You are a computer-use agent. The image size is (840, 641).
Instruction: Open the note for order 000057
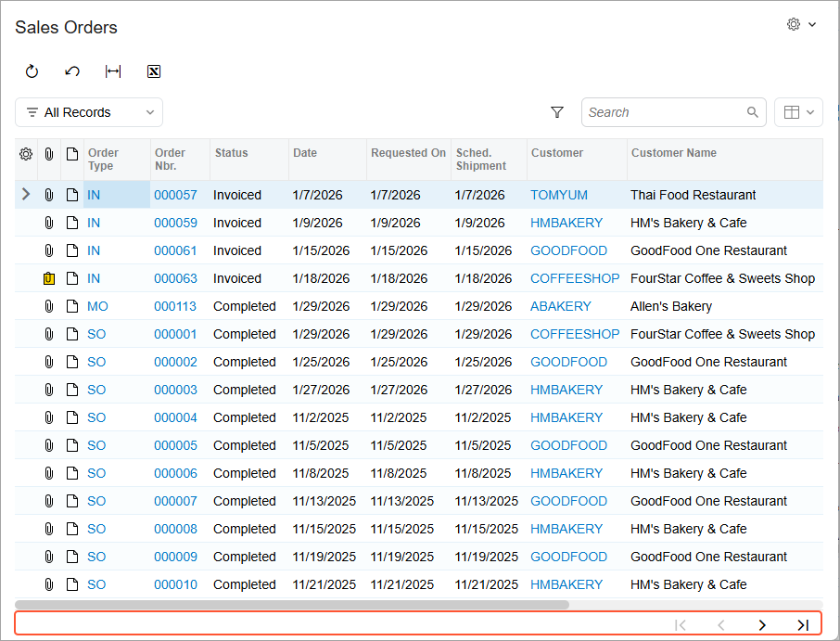[x=72, y=195]
